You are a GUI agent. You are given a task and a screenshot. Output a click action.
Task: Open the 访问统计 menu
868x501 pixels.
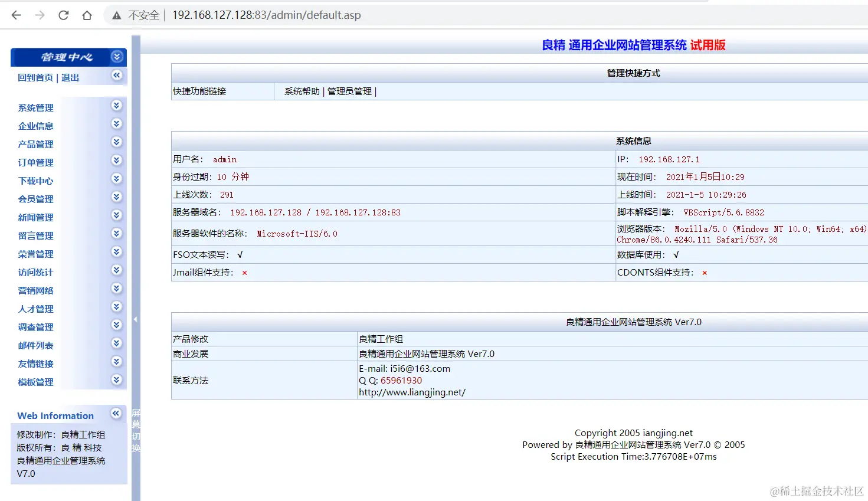(35, 273)
